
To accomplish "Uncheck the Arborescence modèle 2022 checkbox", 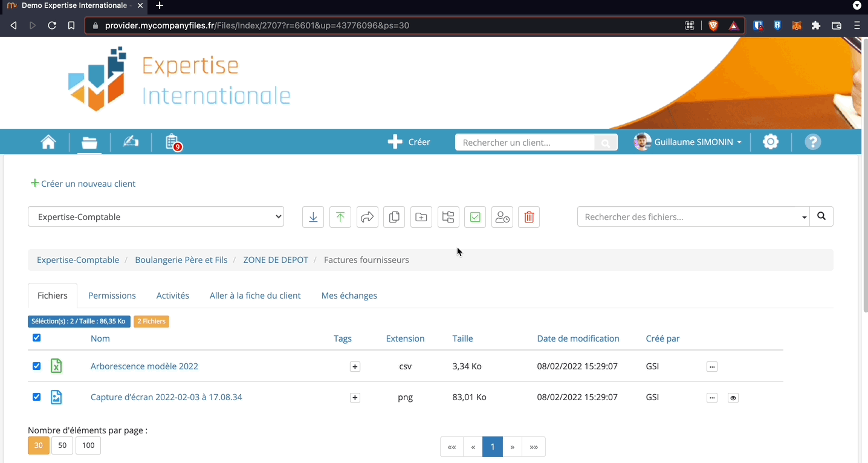I will 37,366.
